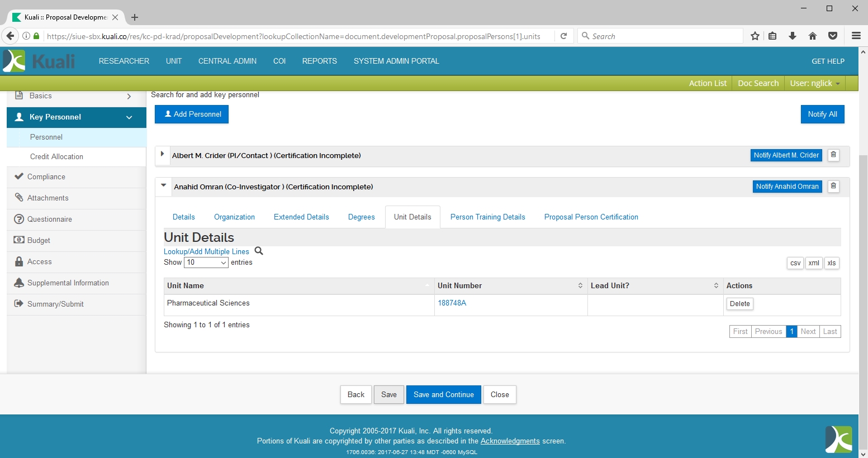868x458 pixels.
Task: Click trash icon for Albert M. Crider
Action: coord(833,155)
